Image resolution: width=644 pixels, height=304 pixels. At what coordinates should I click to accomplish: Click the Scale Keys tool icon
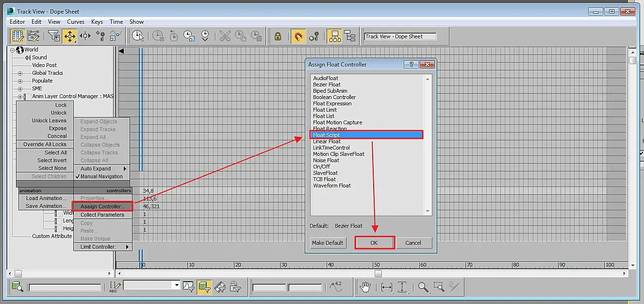click(x=115, y=36)
